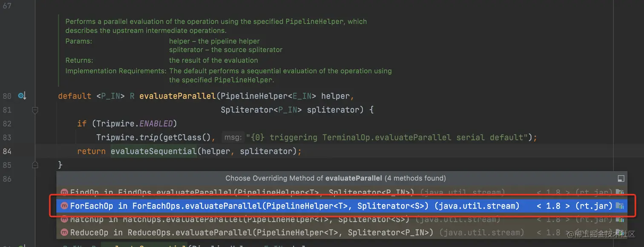Image resolution: width=644 pixels, height=247 pixels.
Task: Click the rt.jar library icon on MatchOp row
Action: (620, 219)
